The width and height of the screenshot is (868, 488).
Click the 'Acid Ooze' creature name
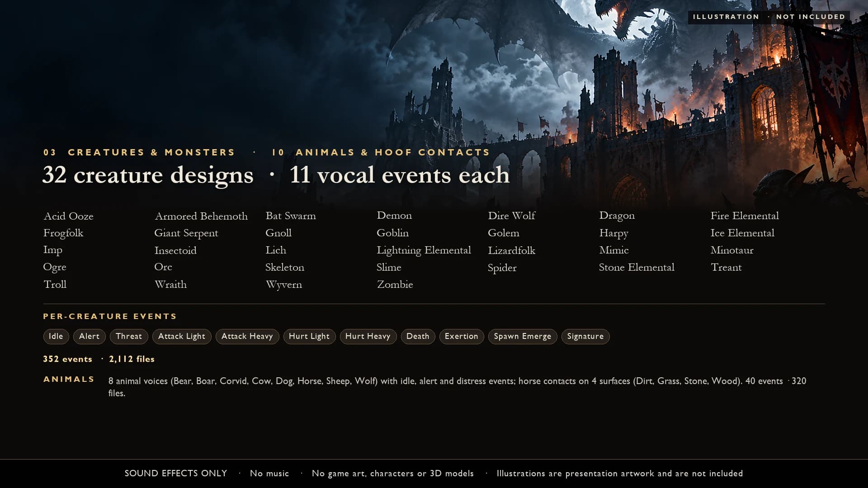[x=69, y=216]
